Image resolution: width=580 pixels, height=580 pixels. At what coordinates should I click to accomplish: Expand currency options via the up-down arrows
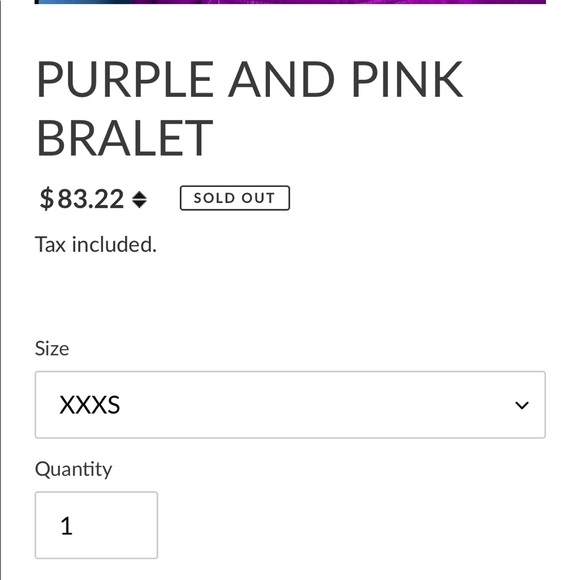click(x=139, y=199)
